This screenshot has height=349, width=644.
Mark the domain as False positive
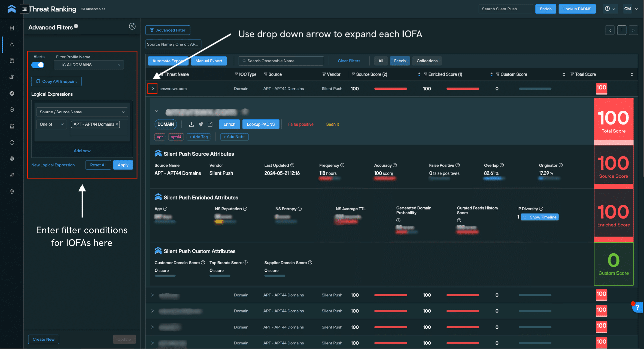pyautogui.click(x=301, y=124)
